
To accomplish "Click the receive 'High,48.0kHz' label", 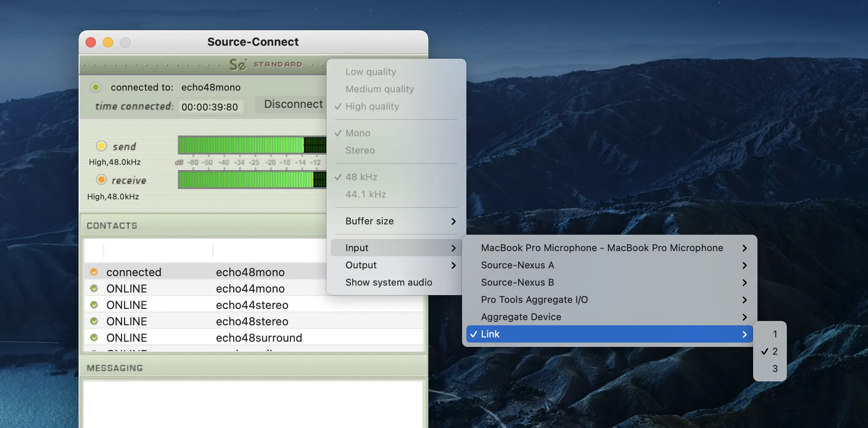I will [113, 197].
